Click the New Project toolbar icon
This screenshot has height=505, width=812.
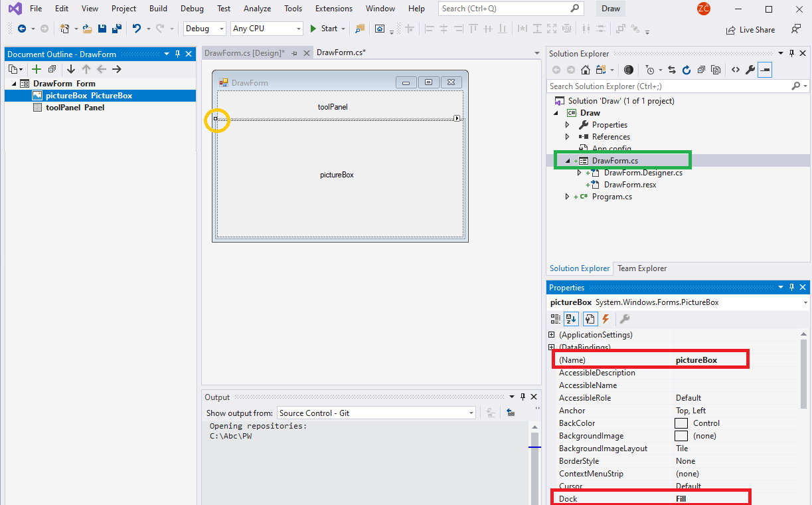click(x=64, y=29)
